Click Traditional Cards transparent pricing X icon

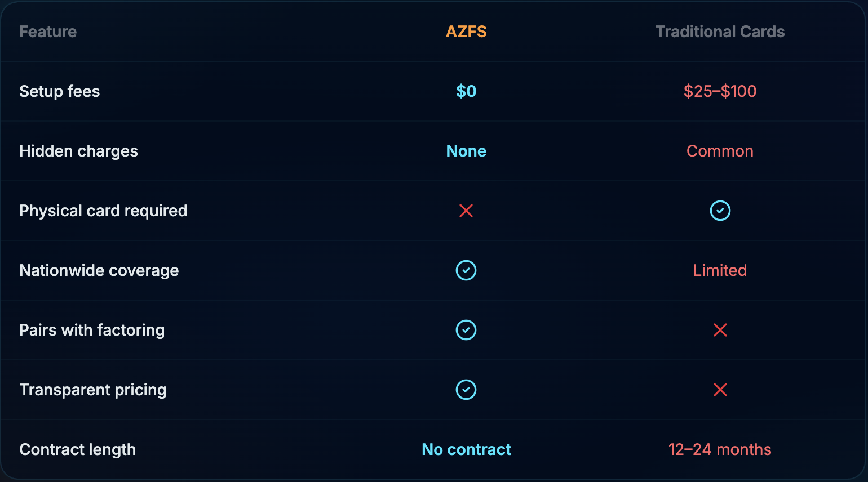720,390
